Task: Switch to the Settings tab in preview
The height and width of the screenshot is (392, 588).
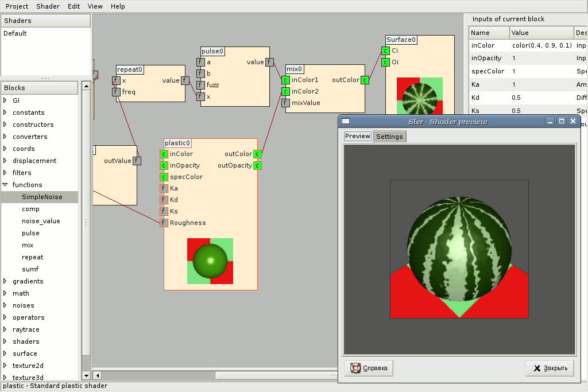Action: (389, 137)
